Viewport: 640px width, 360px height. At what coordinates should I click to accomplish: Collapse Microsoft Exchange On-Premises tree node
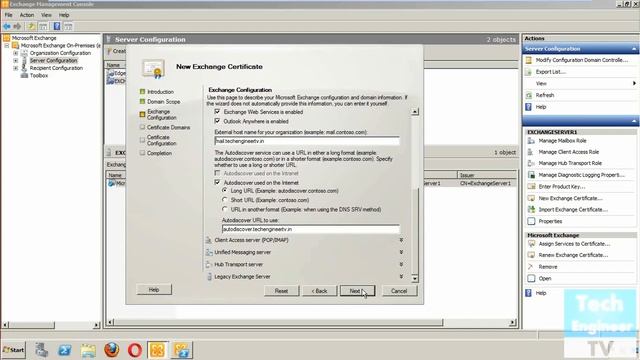(7, 46)
